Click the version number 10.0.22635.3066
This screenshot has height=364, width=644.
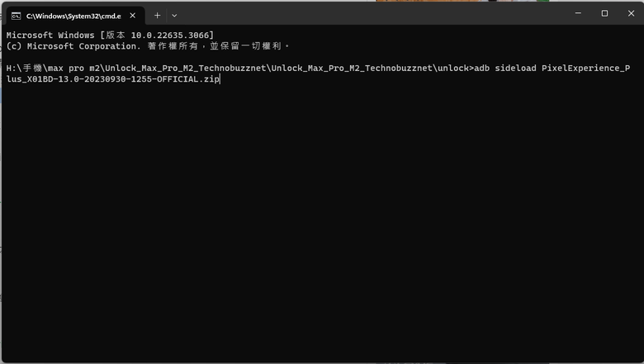pos(170,35)
